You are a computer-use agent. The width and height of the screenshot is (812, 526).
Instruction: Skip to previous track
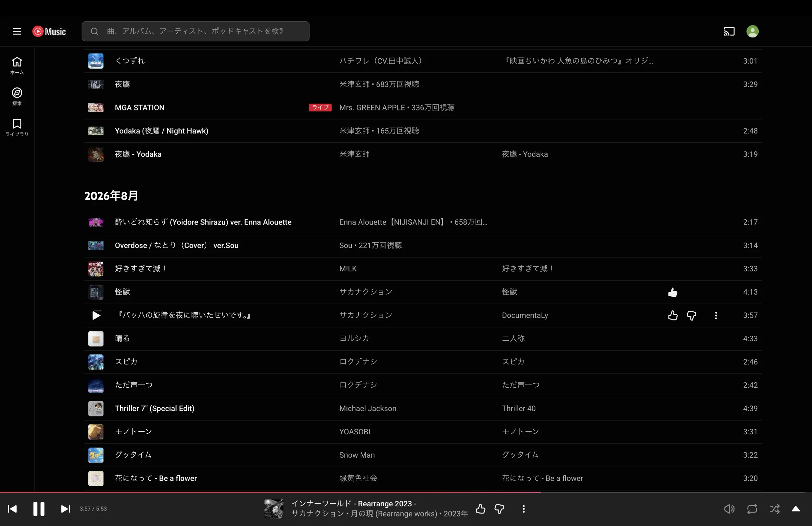(x=12, y=509)
